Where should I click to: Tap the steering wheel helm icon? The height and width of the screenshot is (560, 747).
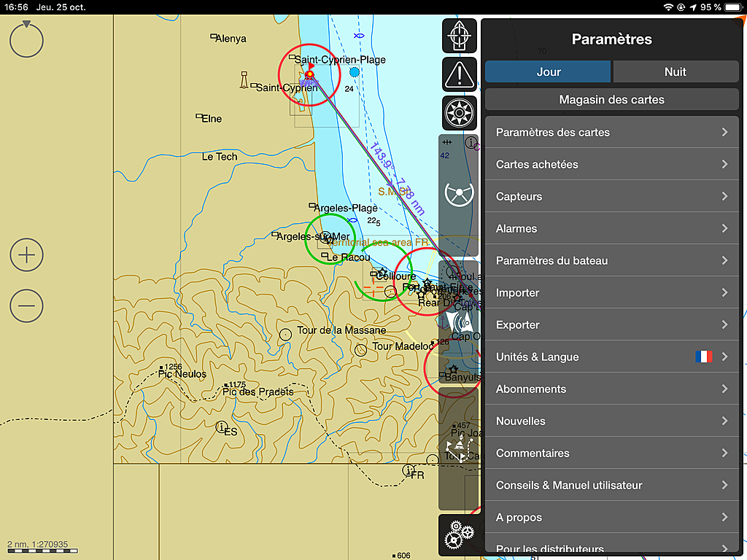pos(460,194)
